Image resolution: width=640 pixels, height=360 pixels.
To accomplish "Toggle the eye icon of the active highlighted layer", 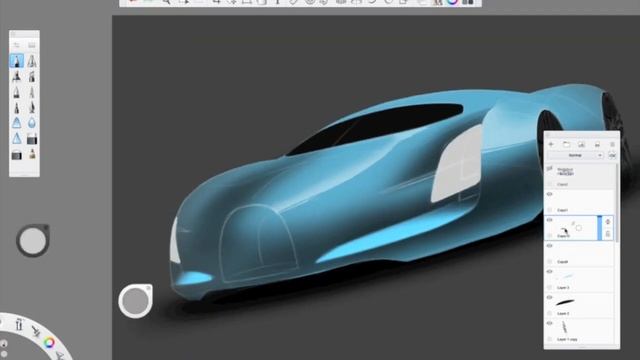I will point(549,220).
